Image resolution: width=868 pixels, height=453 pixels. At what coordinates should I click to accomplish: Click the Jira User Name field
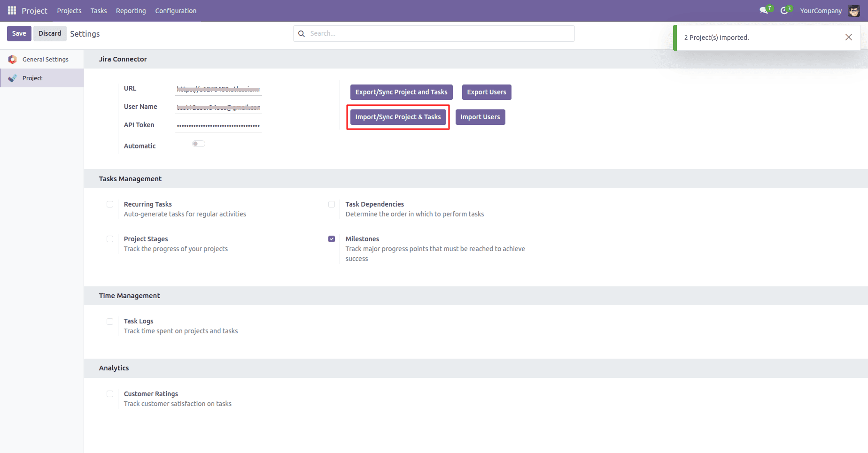(x=218, y=107)
